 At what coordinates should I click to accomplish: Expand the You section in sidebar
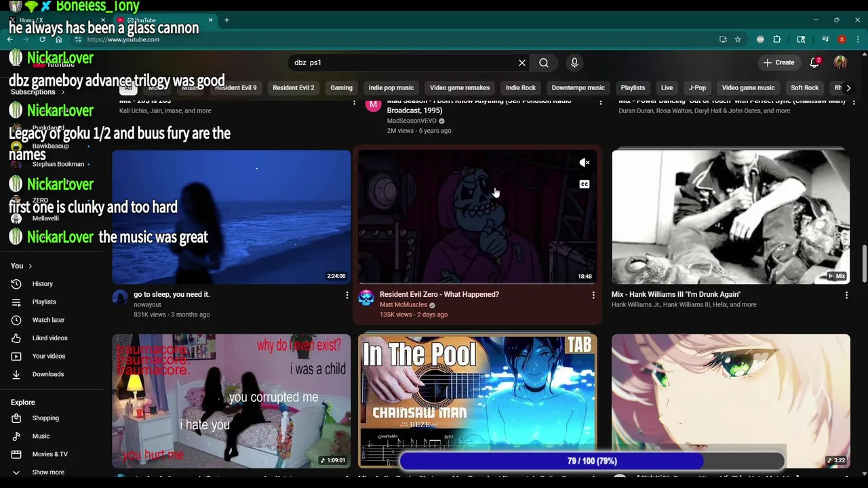click(x=21, y=266)
